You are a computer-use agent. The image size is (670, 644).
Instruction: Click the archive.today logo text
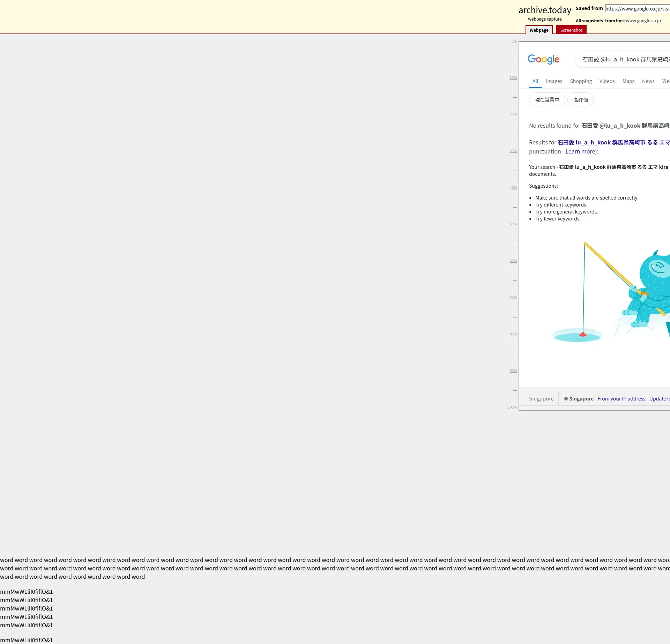tap(544, 10)
